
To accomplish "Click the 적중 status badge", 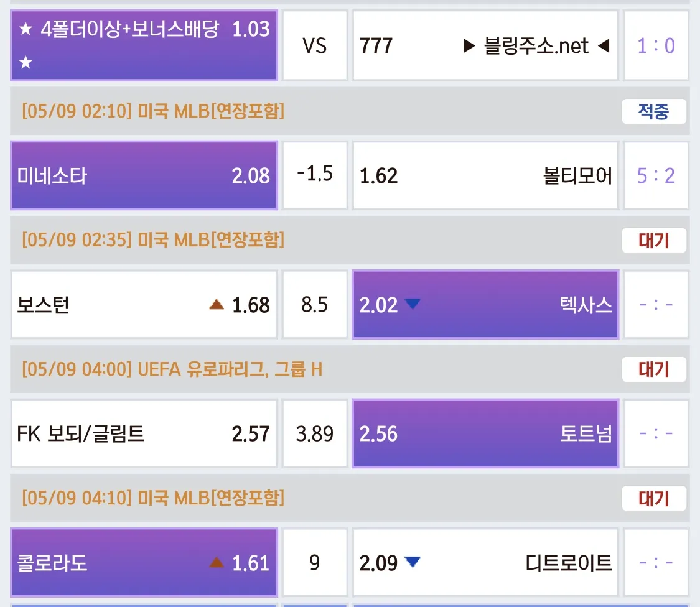I will click(x=653, y=111).
